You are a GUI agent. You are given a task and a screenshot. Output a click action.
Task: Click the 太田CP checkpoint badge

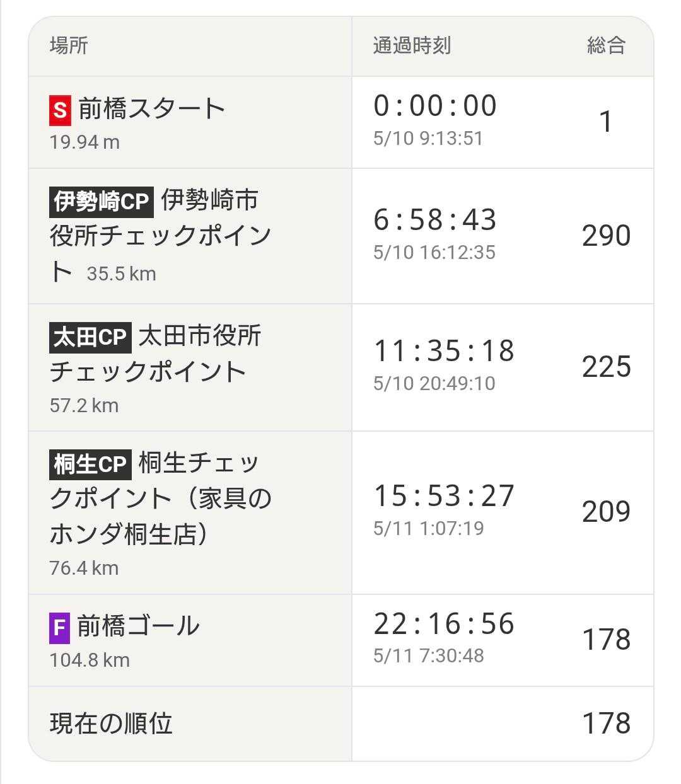[x=90, y=337]
